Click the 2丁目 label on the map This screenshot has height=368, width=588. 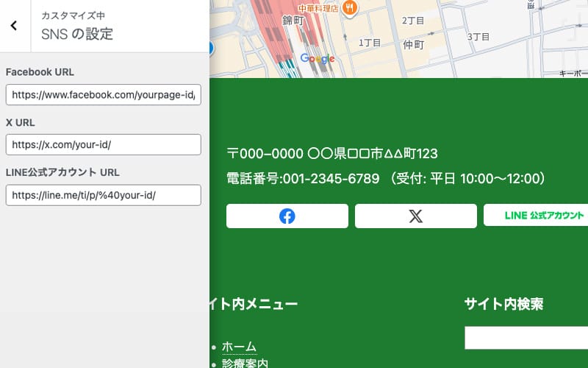(413, 20)
